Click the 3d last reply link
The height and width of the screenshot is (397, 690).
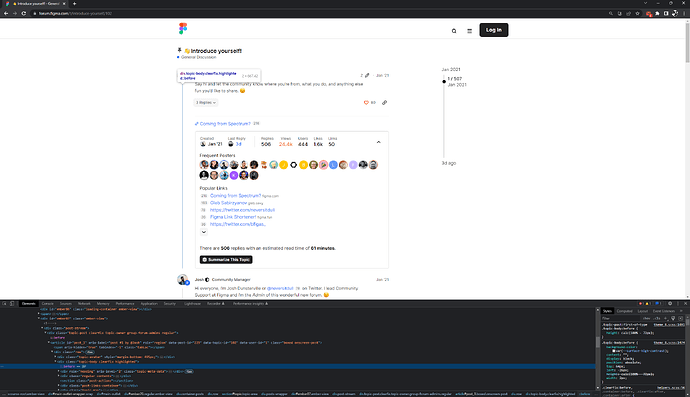[x=238, y=144]
